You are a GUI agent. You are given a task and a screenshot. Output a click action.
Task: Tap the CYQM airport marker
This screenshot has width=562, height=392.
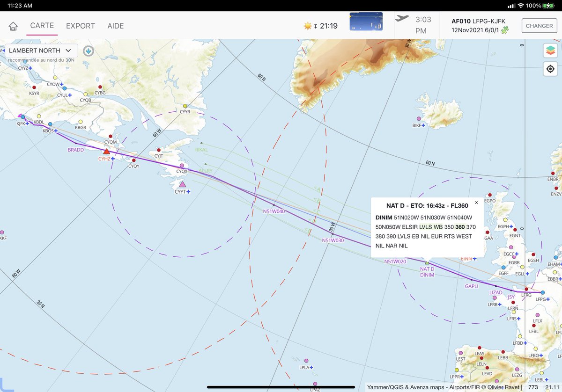click(x=111, y=135)
